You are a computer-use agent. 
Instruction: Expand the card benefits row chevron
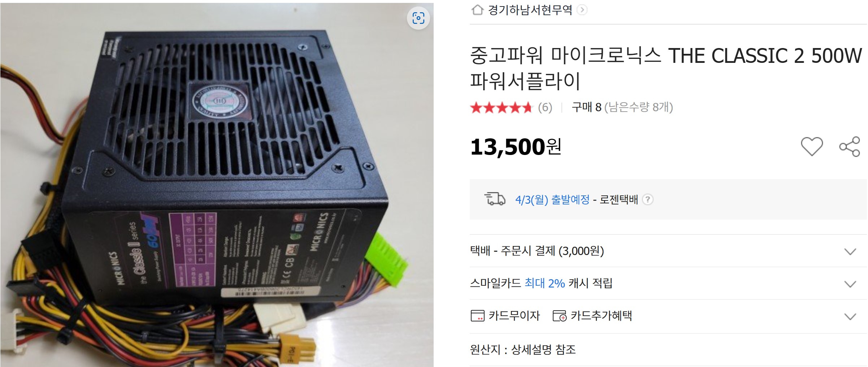850,316
